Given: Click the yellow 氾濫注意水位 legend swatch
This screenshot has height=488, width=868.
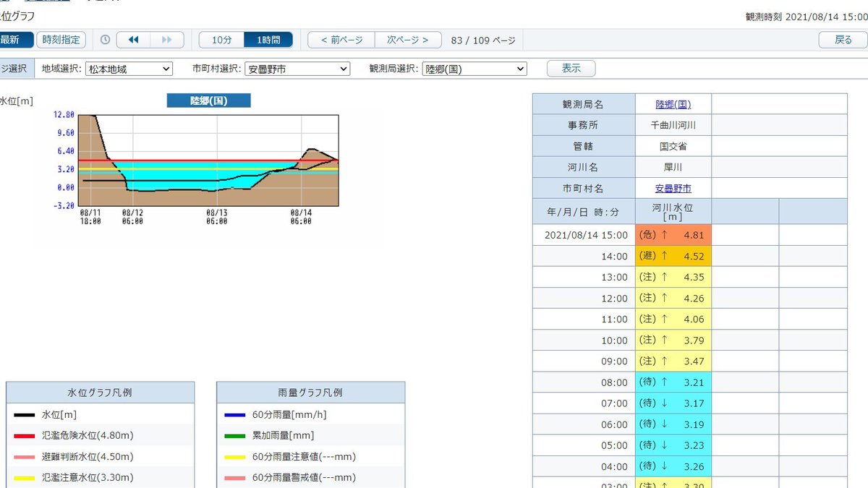Looking at the screenshot, I should pos(24,478).
